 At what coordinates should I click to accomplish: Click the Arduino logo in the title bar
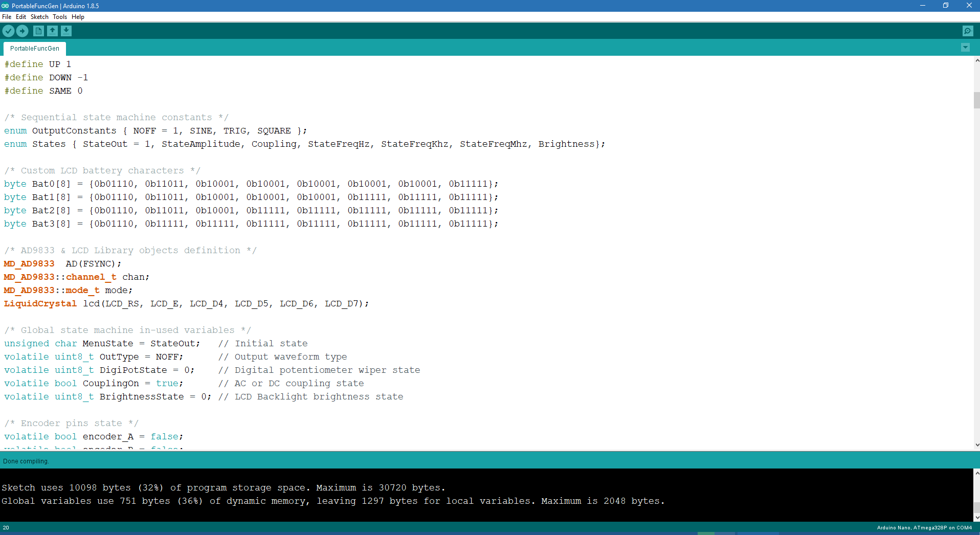click(6, 6)
